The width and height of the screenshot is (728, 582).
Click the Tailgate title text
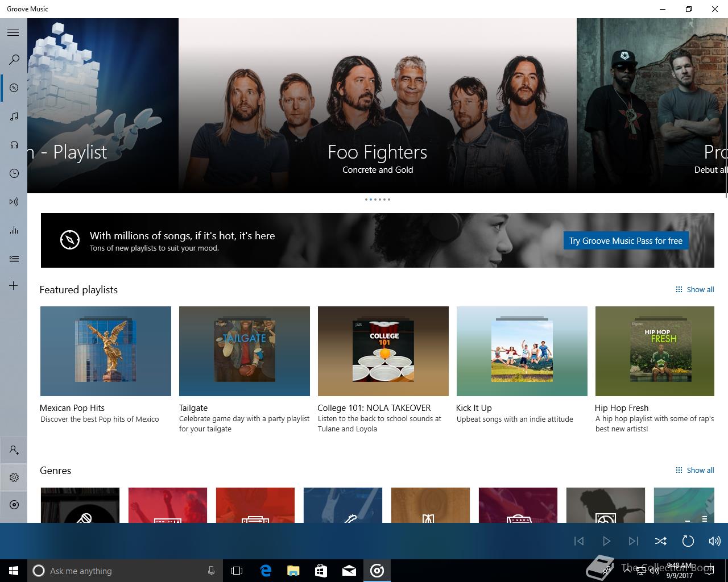(193, 408)
